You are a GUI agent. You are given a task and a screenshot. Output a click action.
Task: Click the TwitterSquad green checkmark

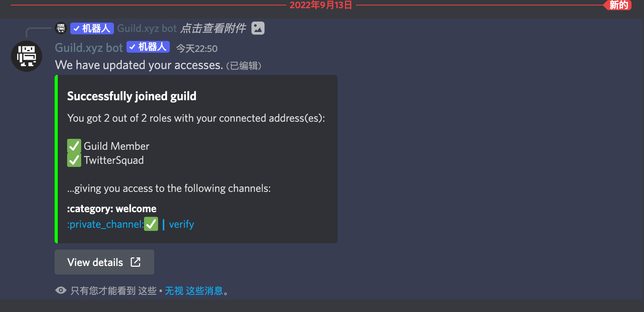(x=74, y=160)
